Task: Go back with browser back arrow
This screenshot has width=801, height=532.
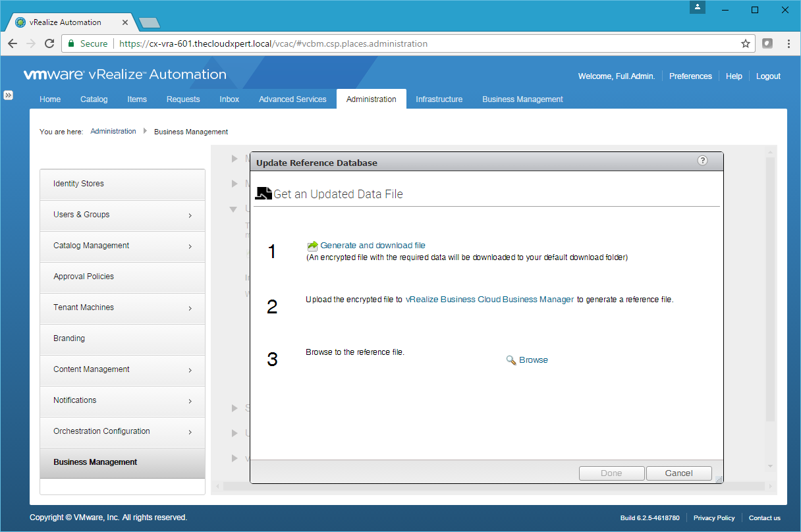Action: pos(13,44)
